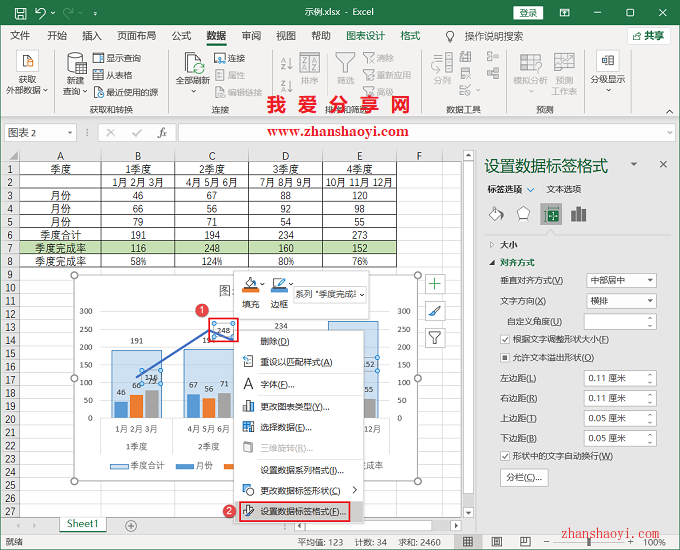Switch to Page Layout view icon
Image resolution: width=680 pixels, height=550 pixels.
[497, 542]
